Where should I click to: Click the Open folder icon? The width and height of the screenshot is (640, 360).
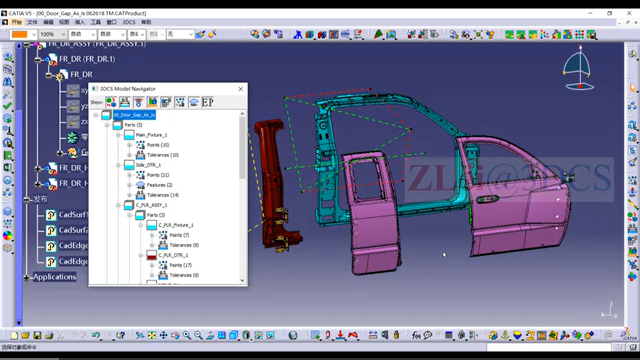pos(25,336)
